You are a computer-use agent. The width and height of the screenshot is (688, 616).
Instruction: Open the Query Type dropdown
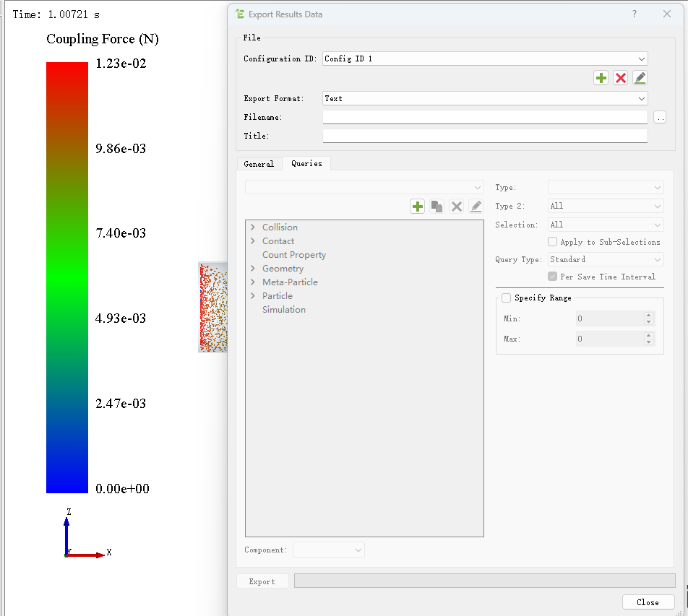(606, 259)
